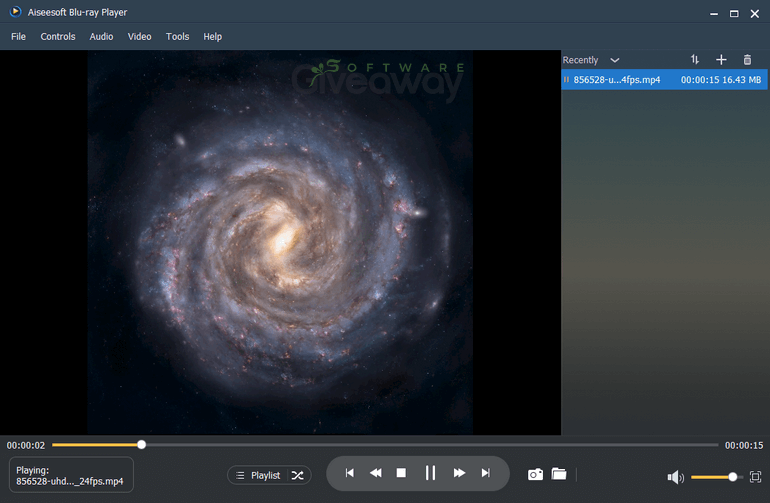
Task: Click the elapsed time 00:00:02
Action: (26, 446)
